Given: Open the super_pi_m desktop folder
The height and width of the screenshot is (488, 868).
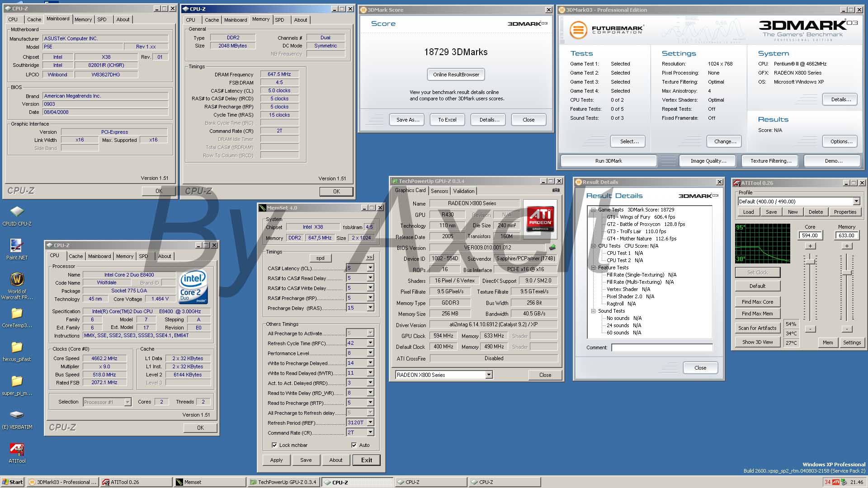Looking at the screenshot, I should point(17,385).
